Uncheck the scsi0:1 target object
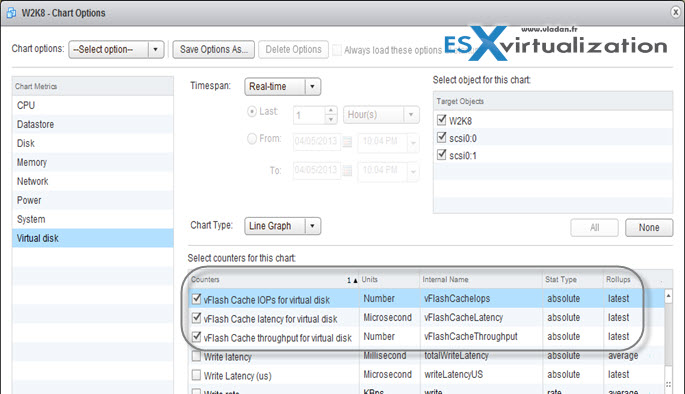The width and height of the screenshot is (685, 394). point(442,154)
